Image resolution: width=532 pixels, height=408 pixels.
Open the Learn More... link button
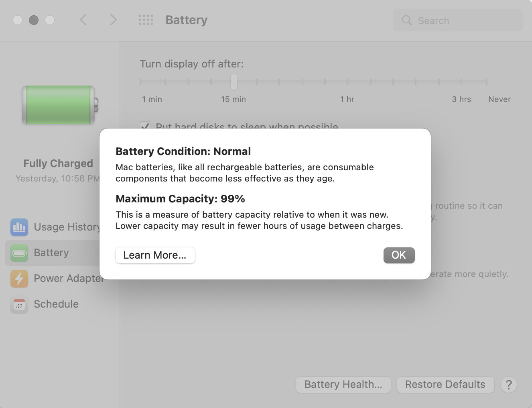[155, 255]
